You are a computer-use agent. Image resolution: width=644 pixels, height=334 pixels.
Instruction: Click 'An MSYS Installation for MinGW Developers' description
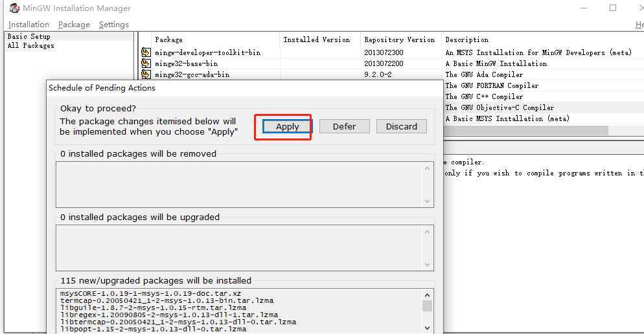click(x=538, y=52)
